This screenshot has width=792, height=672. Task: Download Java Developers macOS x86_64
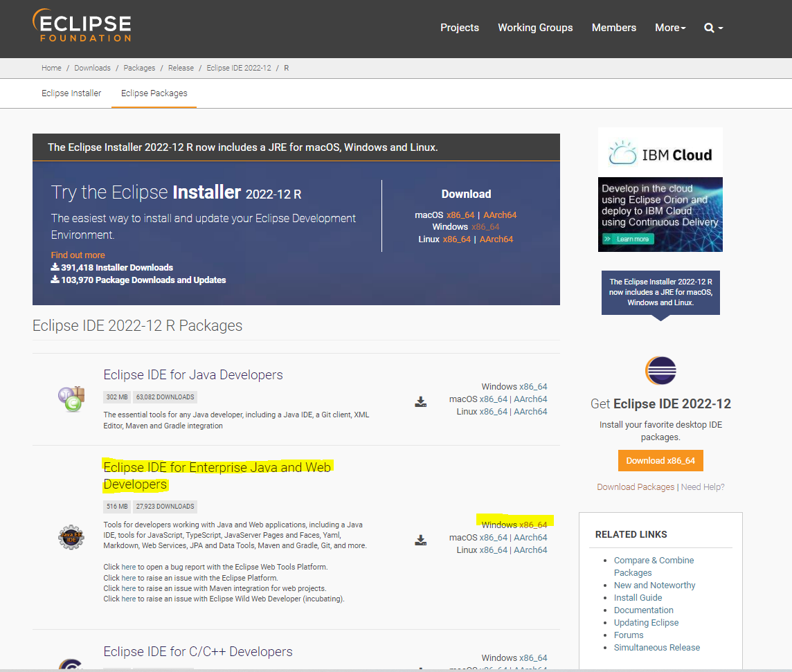coord(493,399)
